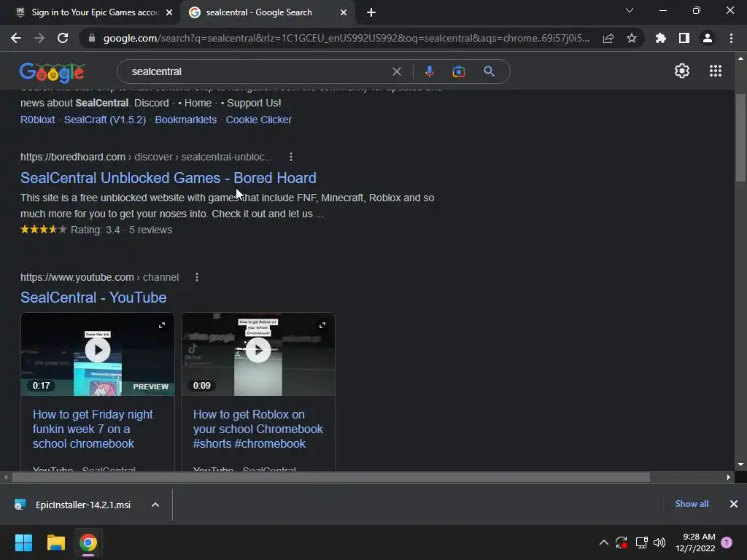Expand preview on Friday night funkin video

[x=162, y=325]
